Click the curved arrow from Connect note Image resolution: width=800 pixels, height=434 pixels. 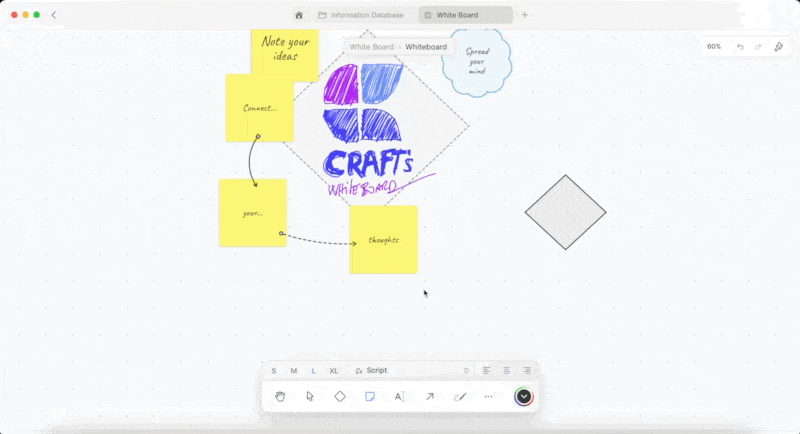pos(250,161)
